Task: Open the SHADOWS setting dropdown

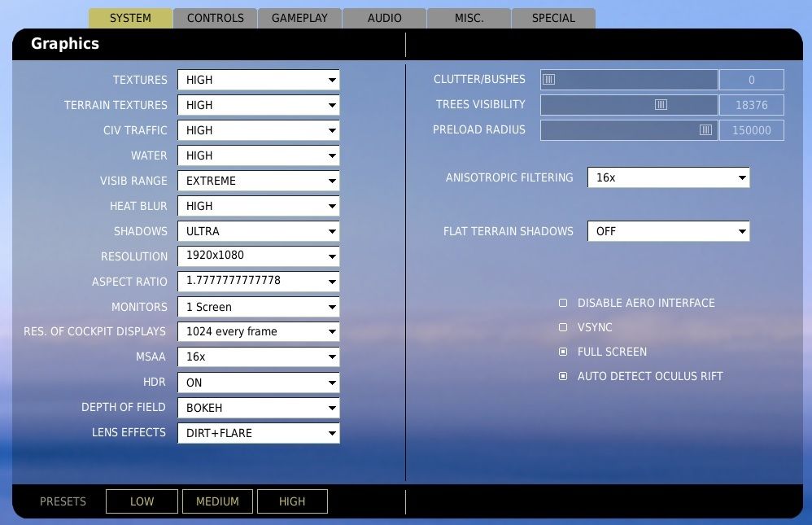Action: point(258,231)
